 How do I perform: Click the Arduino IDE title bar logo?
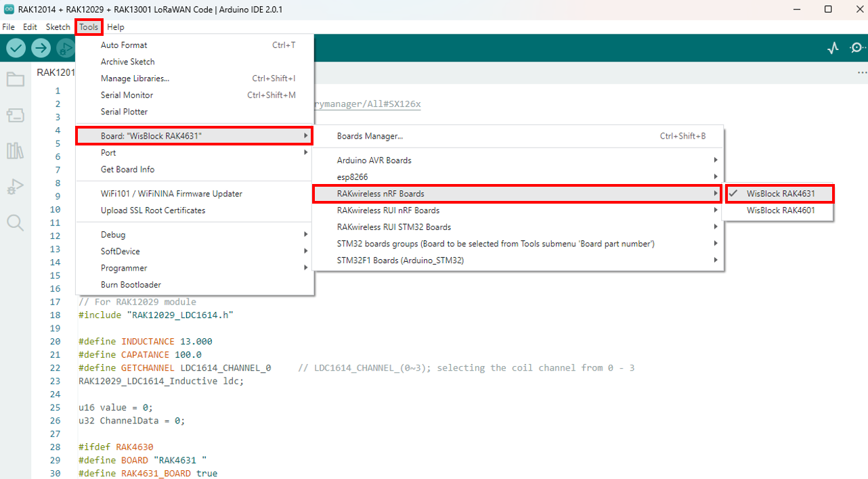(x=8, y=9)
